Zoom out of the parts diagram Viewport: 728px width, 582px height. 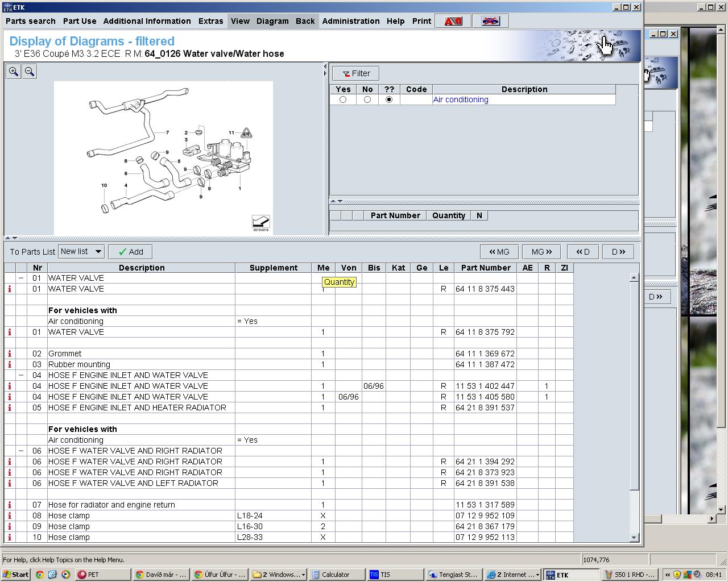point(30,72)
